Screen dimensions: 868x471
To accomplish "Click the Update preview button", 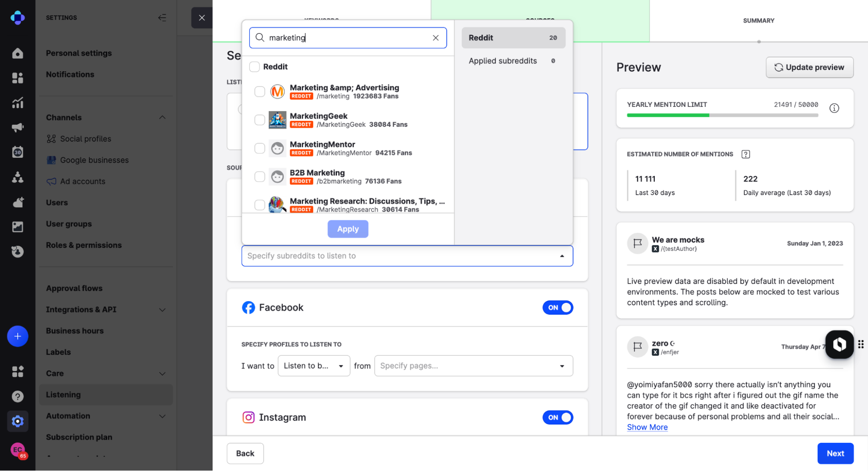I will (809, 67).
